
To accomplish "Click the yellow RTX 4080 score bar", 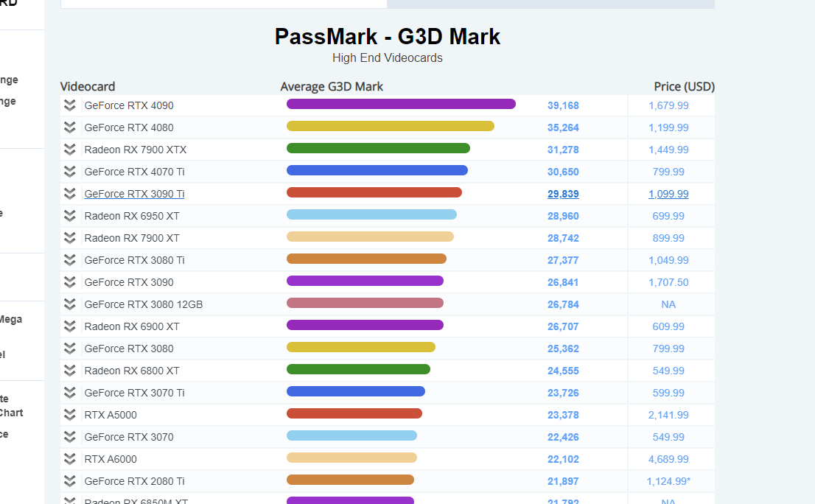I will (391, 126).
